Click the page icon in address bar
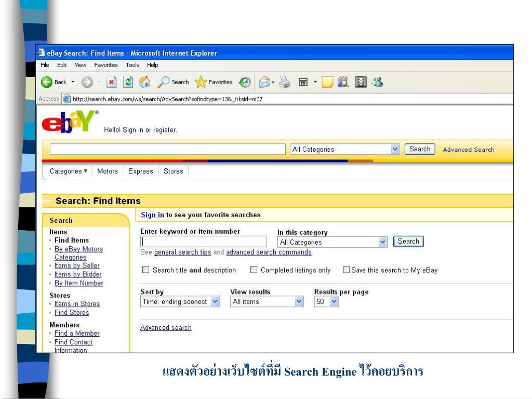The width and height of the screenshot is (532, 399). pyautogui.click(x=67, y=99)
